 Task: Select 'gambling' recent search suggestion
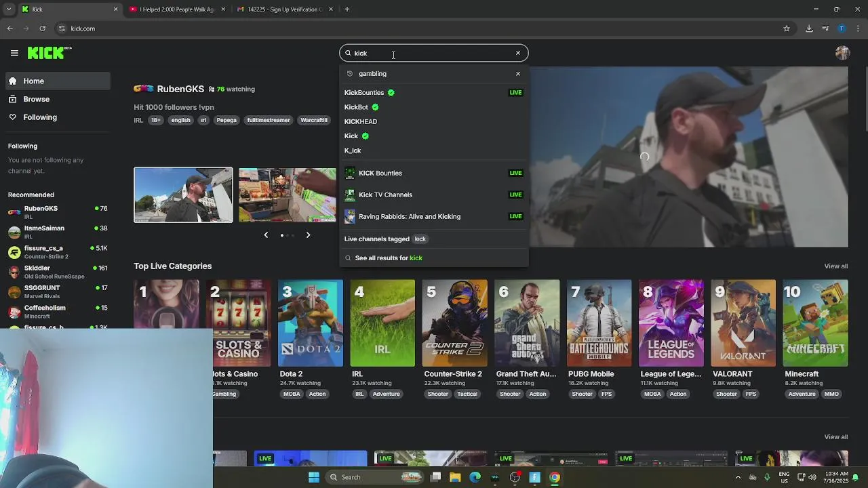(x=372, y=73)
